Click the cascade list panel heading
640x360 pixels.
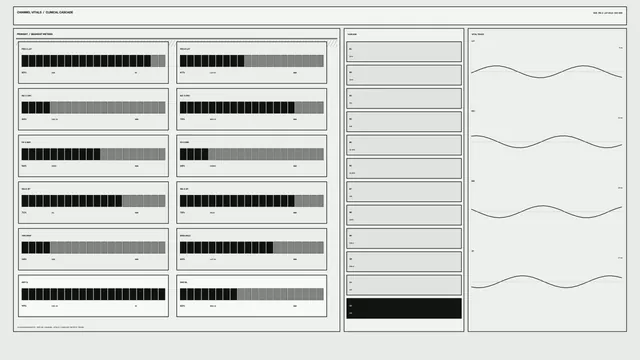click(x=352, y=34)
